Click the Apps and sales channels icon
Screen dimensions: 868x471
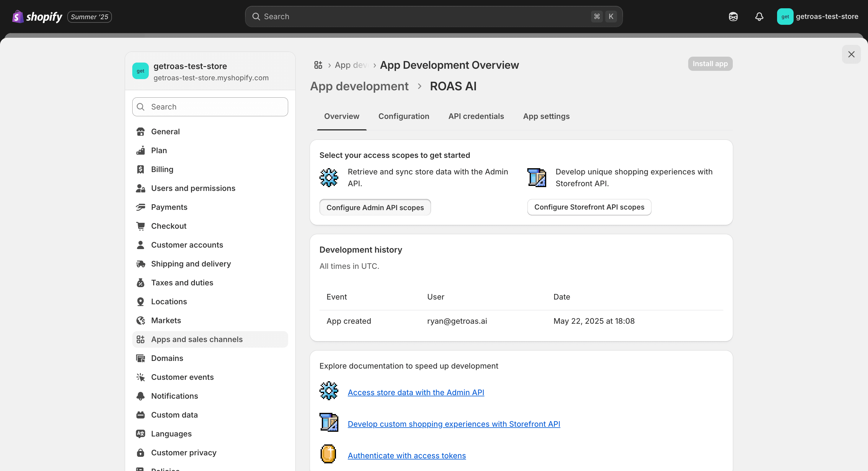point(141,339)
